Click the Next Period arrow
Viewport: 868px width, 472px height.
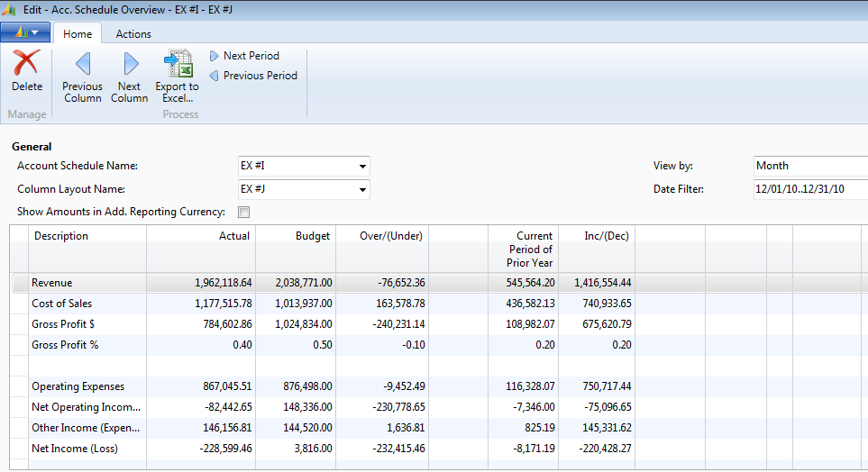(x=215, y=56)
